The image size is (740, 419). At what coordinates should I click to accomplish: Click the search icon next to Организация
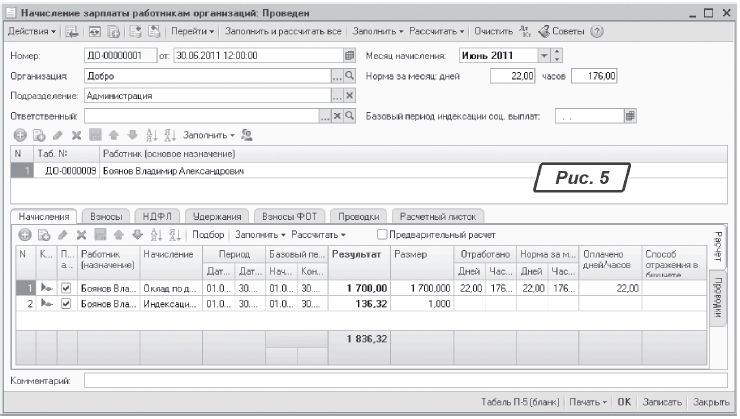coord(350,76)
